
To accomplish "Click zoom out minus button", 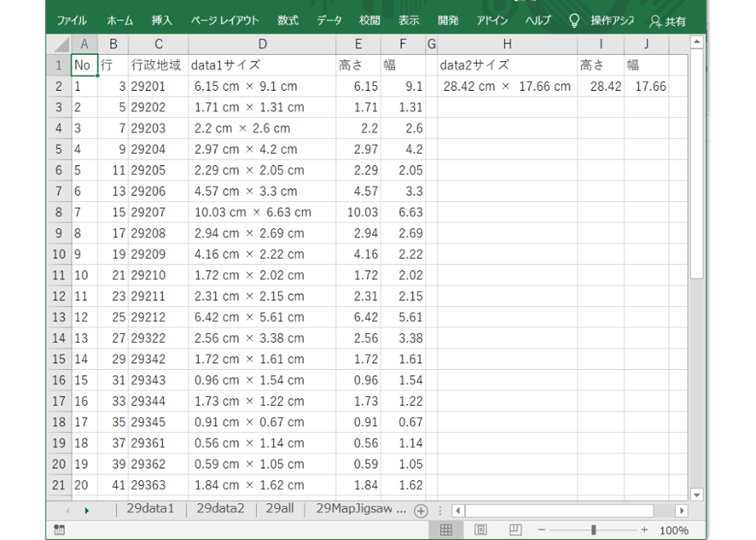I will [x=542, y=530].
